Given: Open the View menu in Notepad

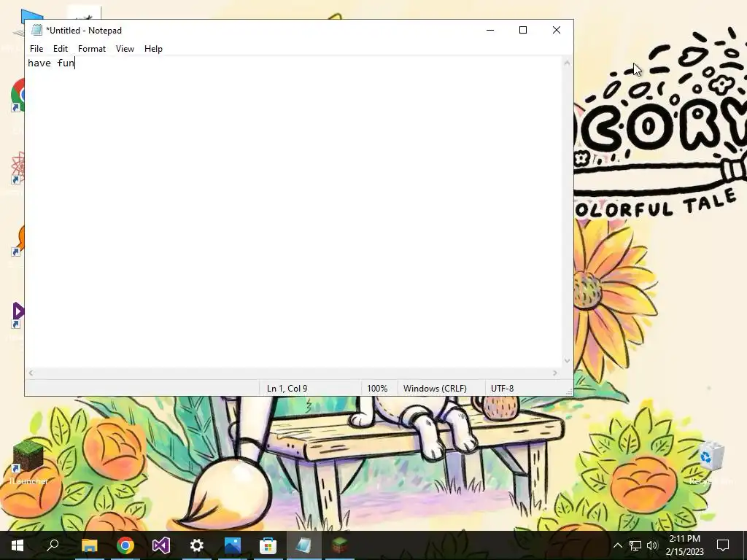Looking at the screenshot, I should click(x=125, y=49).
